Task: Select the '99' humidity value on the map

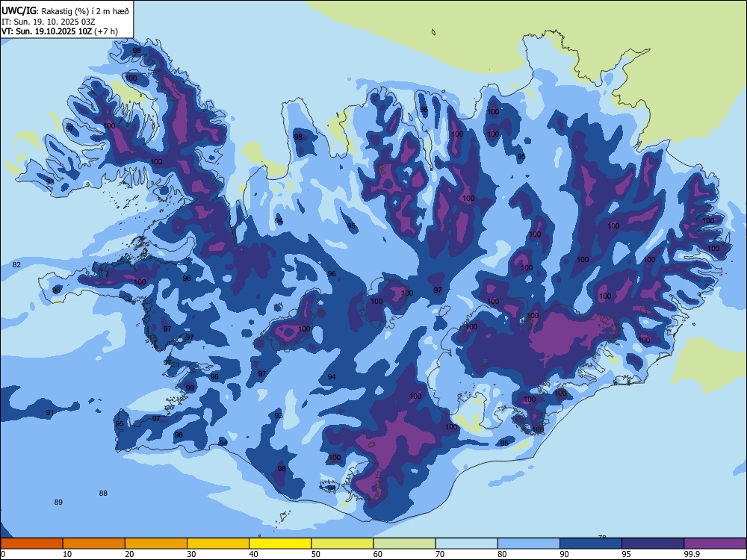Action: point(190,388)
